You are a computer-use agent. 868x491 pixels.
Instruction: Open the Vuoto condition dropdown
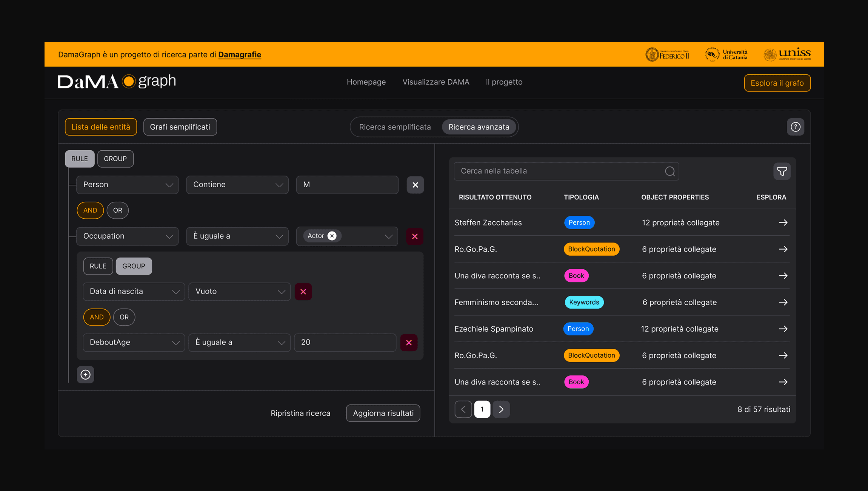point(239,292)
